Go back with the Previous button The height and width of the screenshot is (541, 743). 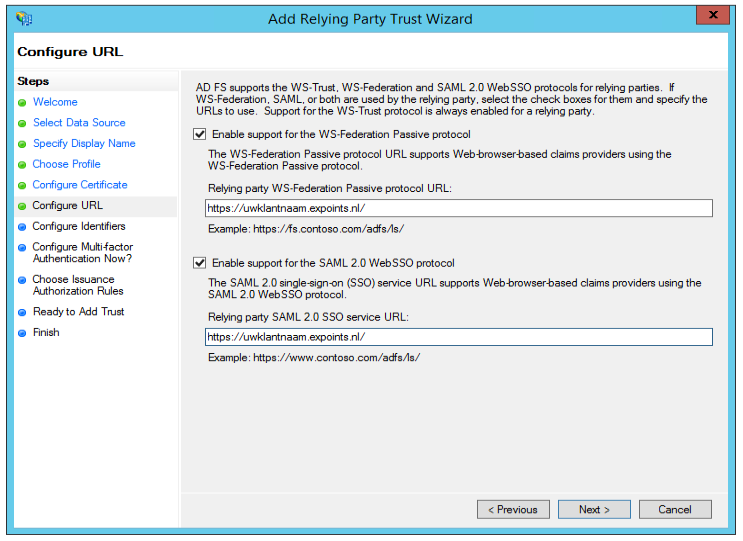point(513,510)
